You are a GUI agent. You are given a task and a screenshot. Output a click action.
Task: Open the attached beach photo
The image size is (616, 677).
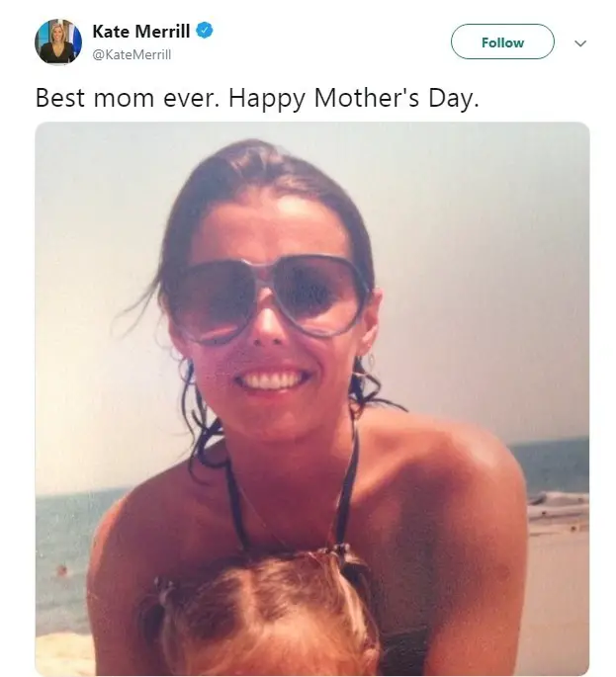311,399
